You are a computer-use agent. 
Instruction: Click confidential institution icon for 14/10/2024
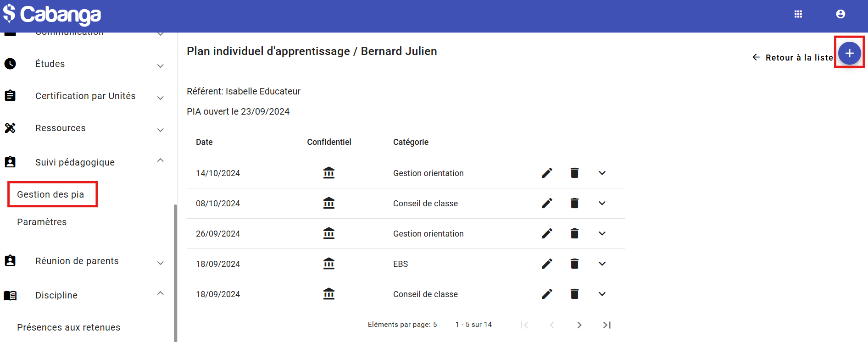click(329, 173)
